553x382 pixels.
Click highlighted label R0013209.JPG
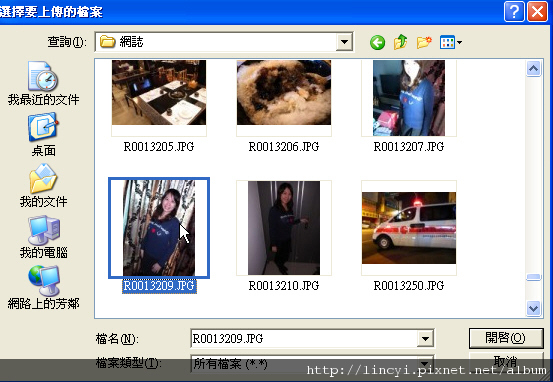(159, 286)
